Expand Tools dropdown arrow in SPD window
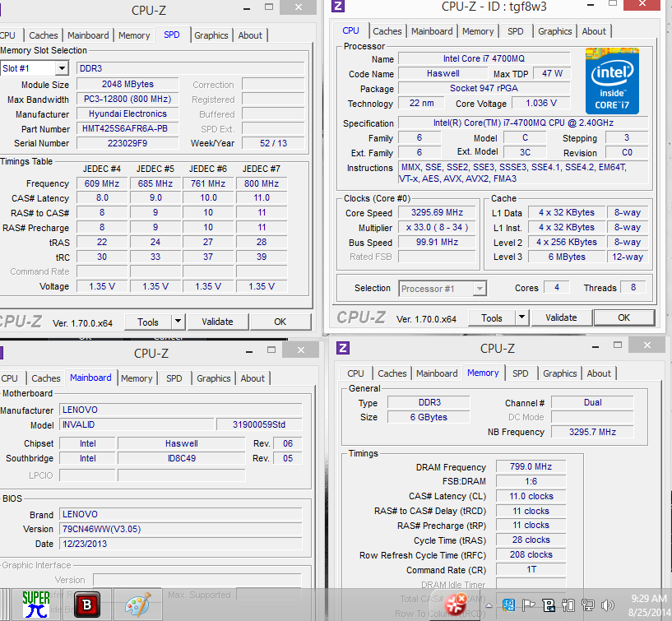The height and width of the screenshot is (621, 672). [178, 321]
